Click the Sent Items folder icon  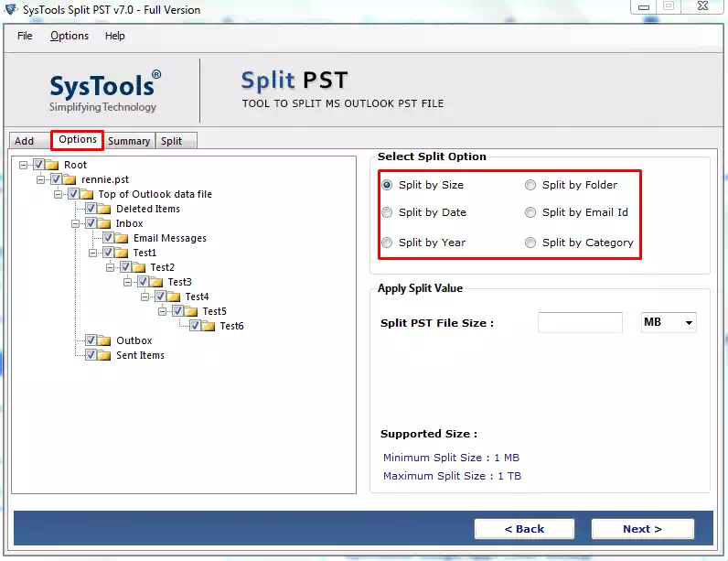tap(104, 355)
